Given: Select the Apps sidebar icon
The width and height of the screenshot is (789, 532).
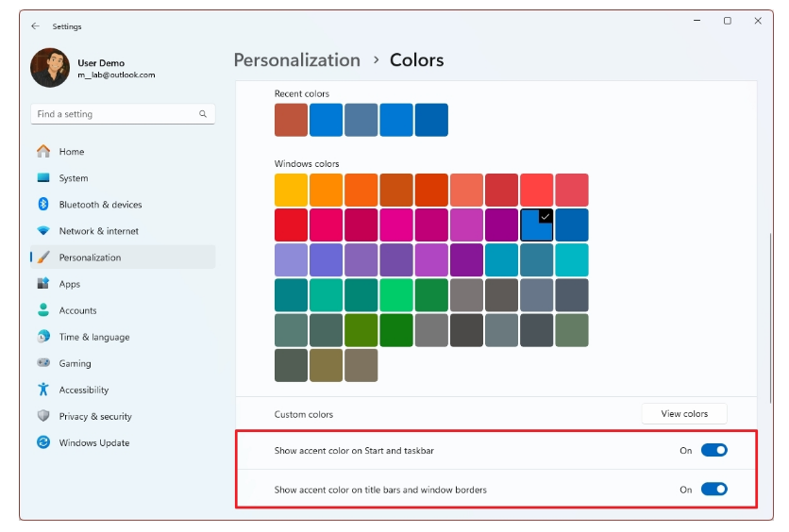Looking at the screenshot, I should 43,284.
